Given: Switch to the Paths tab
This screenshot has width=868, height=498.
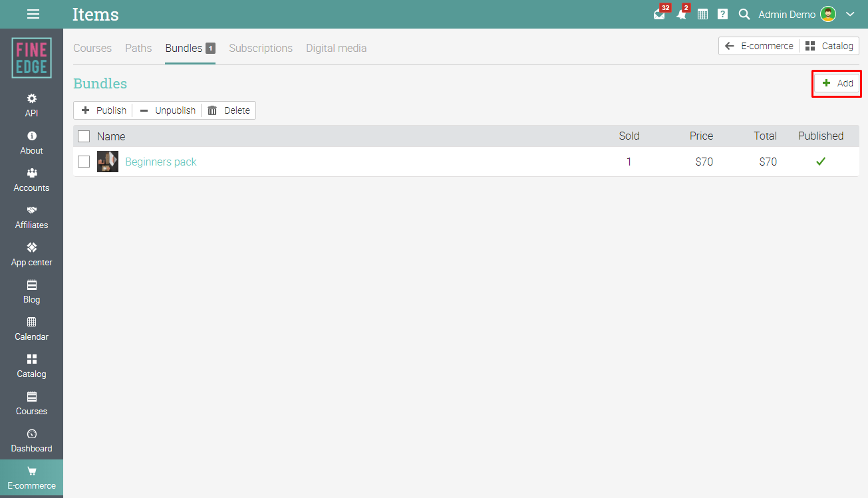Looking at the screenshot, I should 138,48.
